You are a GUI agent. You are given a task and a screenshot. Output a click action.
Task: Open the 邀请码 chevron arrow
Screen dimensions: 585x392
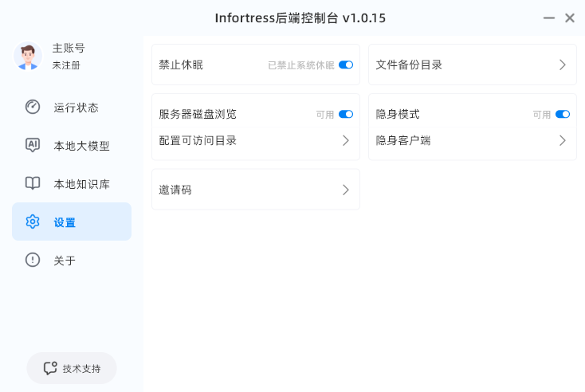[x=346, y=190]
